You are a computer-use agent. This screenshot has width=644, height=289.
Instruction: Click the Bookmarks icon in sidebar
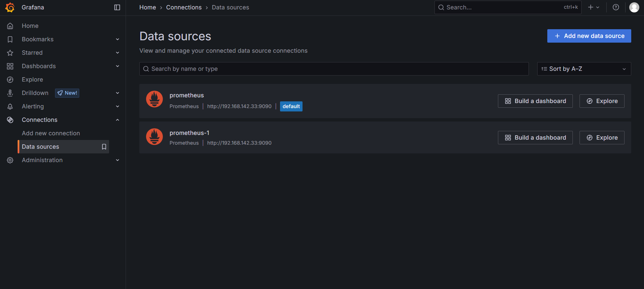10,39
